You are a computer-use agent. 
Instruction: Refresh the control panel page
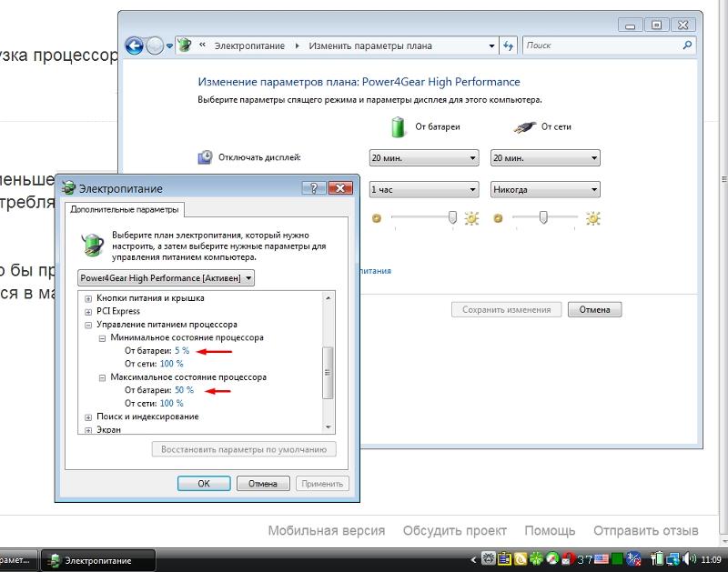point(509,45)
